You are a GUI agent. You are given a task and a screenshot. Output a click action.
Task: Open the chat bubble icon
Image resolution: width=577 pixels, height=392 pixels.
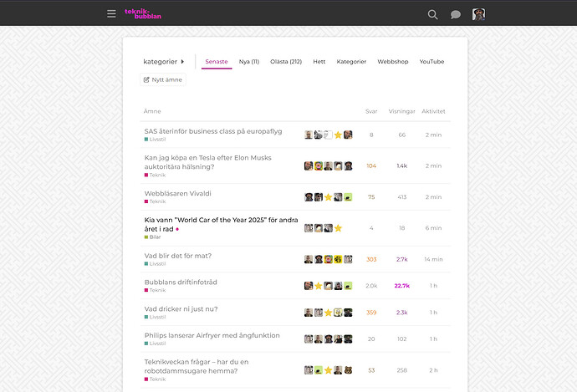click(x=456, y=14)
